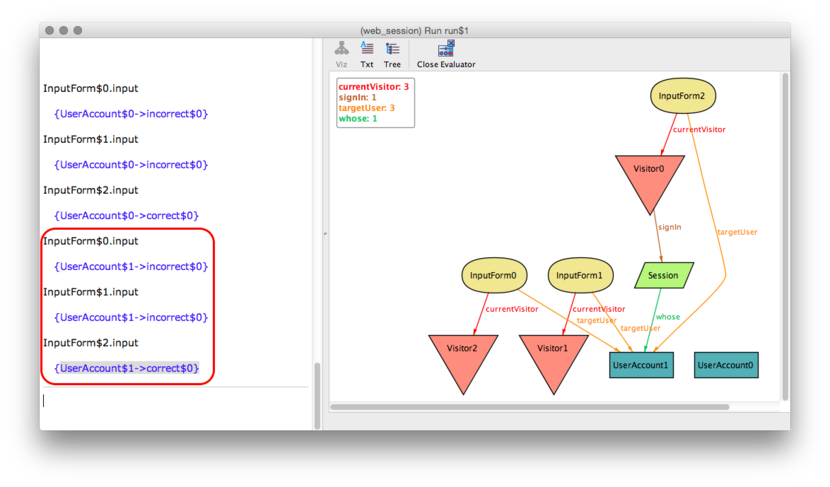Click currentVisitor label below InputForm2
Screen dimensions: 830x487
pos(699,129)
